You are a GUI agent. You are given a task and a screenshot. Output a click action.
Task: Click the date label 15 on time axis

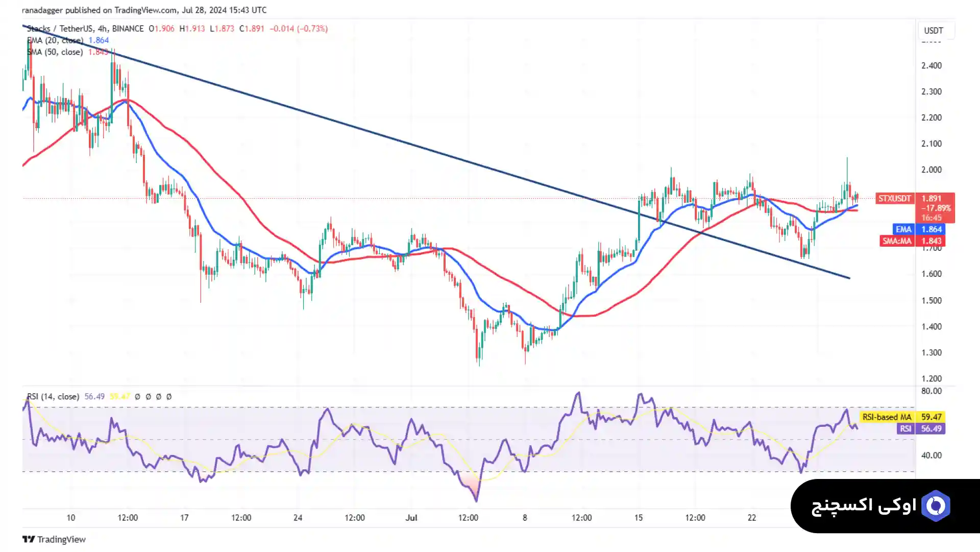point(639,518)
